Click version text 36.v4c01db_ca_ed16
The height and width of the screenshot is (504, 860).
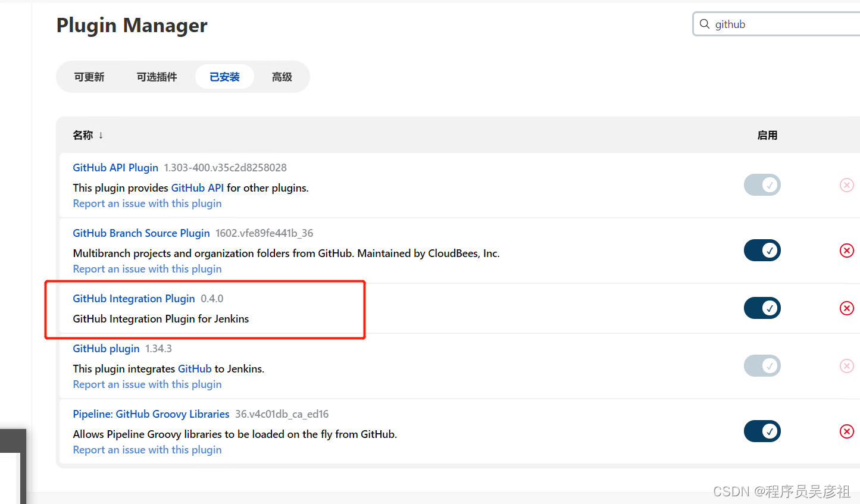pos(282,414)
